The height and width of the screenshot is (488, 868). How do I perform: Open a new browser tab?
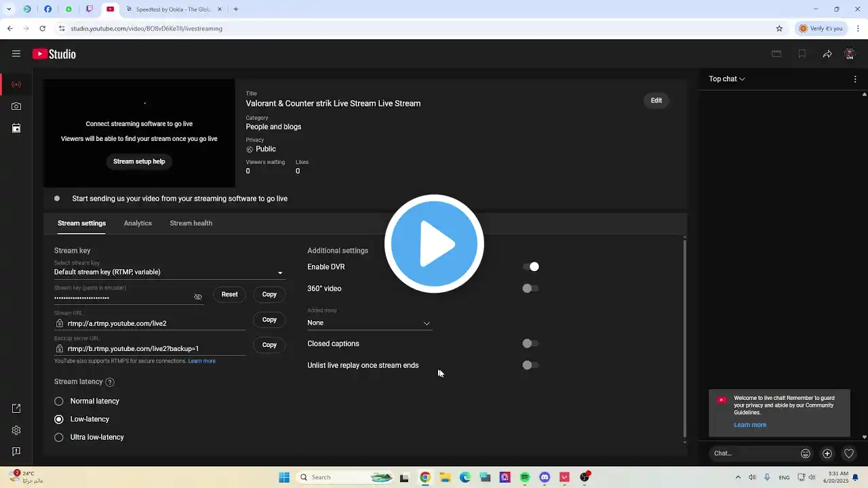pos(236,9)
